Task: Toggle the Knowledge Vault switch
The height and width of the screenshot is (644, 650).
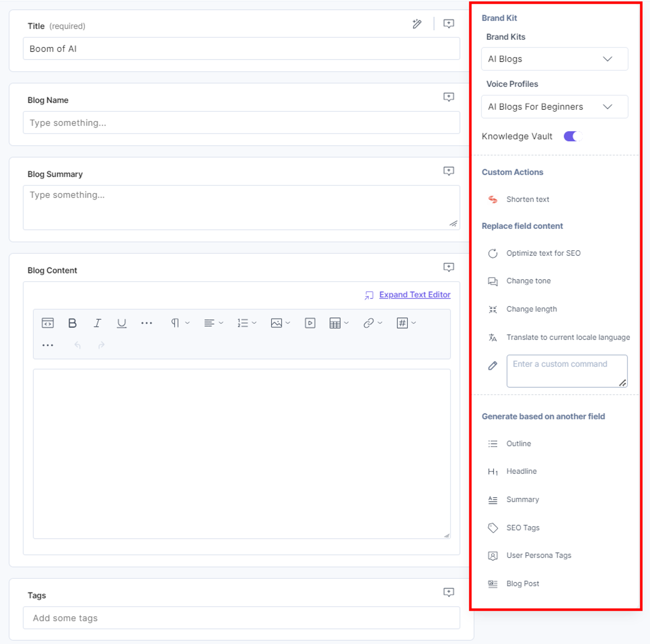Action: coord(573,136)
